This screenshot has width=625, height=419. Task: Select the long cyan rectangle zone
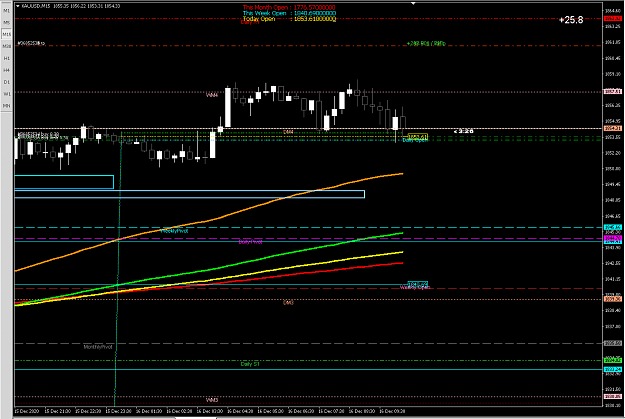[190, 194]
